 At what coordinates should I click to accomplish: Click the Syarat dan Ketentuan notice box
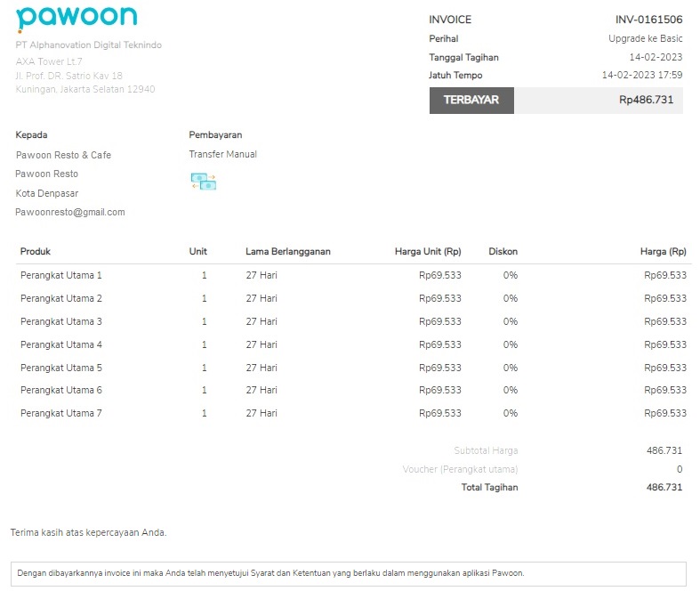click(x=348, y=574)
